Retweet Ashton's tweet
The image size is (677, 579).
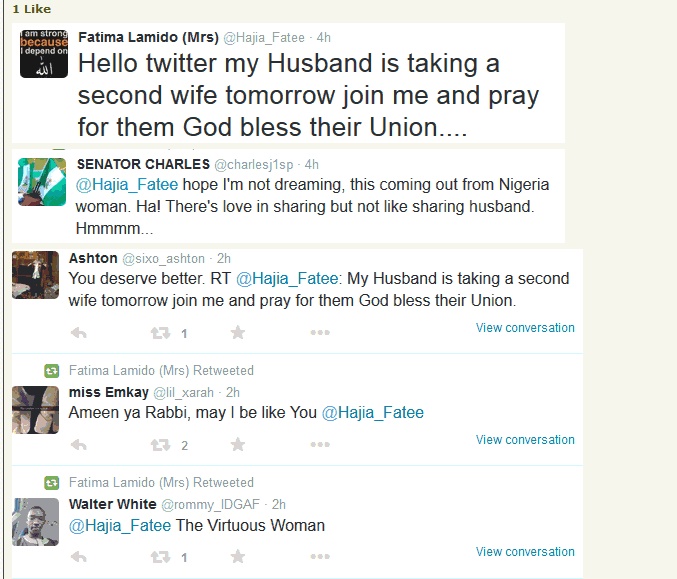coord(159,333)
